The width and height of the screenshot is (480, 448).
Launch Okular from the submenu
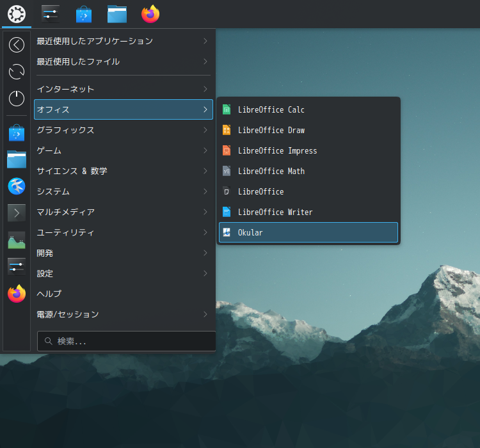point(308,232)
